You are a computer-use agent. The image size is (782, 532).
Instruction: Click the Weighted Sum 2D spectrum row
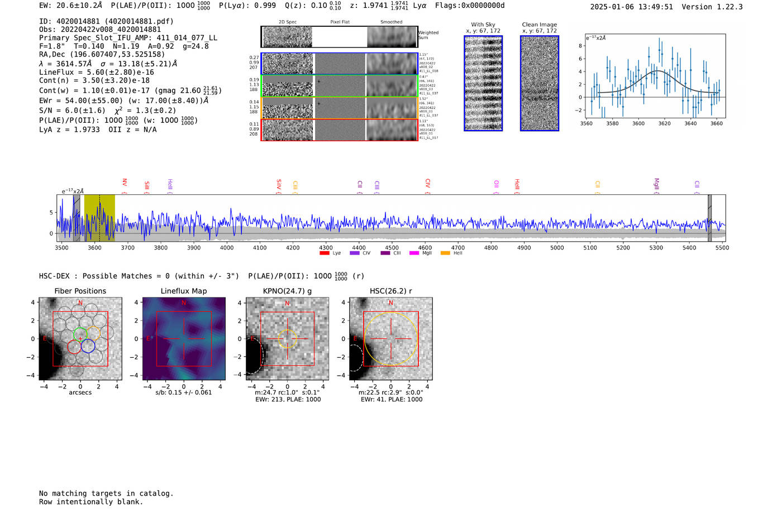pos(340,37)
